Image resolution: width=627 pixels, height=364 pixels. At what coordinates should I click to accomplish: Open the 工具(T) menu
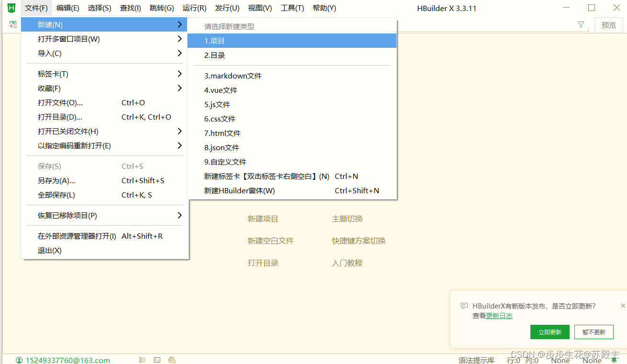point(292,8)
